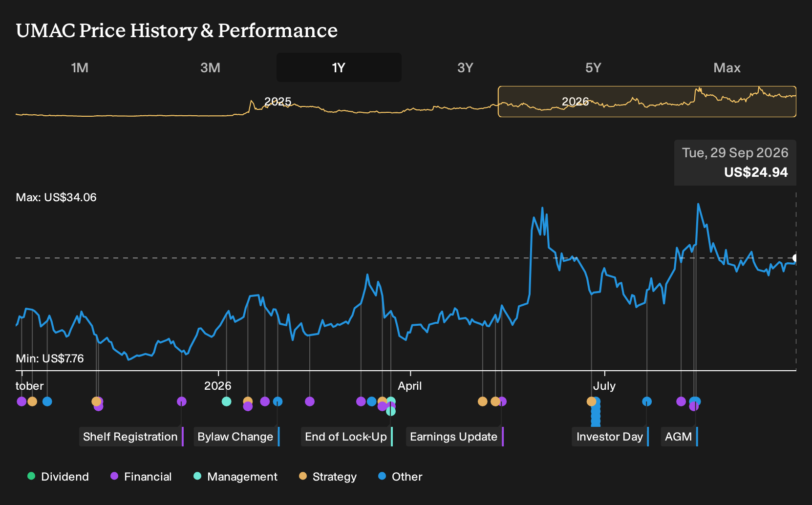Select the purple event dot above Shelf Registration
This screenshot has width=812, height=505.
pyautogui.click(x=182, y=401)
